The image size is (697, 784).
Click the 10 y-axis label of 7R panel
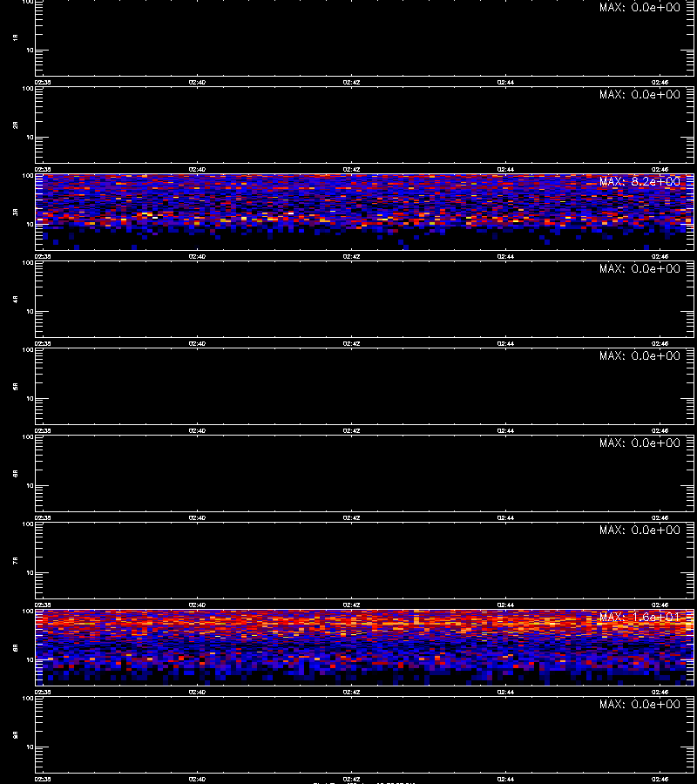coord(30,572)
